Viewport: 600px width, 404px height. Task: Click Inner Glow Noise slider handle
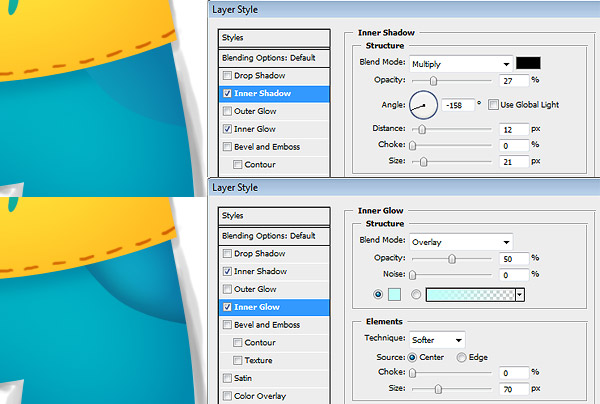[x=412, y=275]
